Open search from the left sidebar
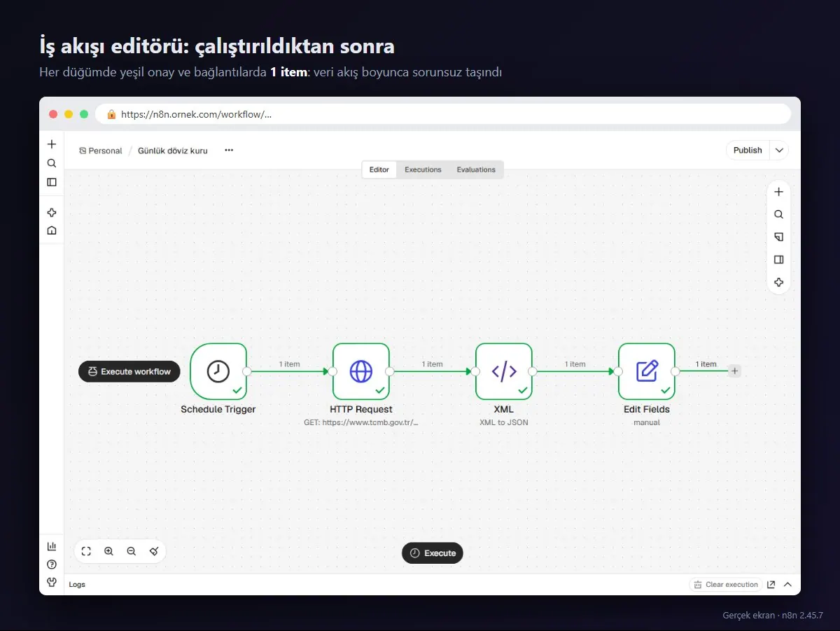The width and height of the screenshot is (840, 631). (x=51, y=163)
